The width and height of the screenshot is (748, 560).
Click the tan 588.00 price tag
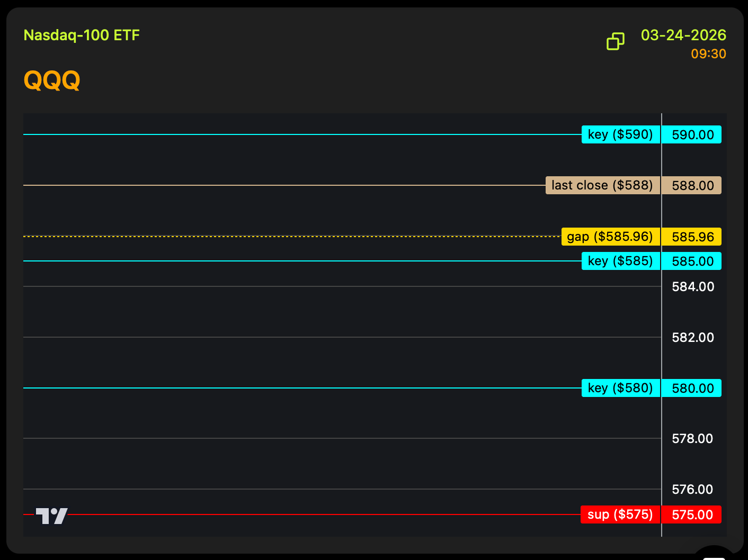click(692, 186)
